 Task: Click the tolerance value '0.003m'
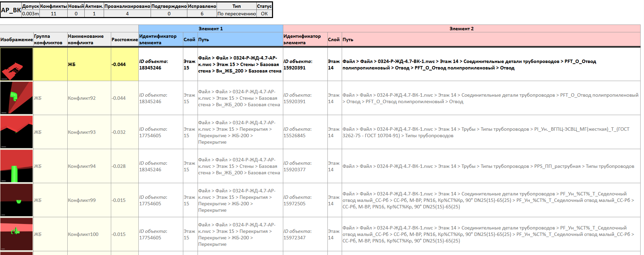31,14
